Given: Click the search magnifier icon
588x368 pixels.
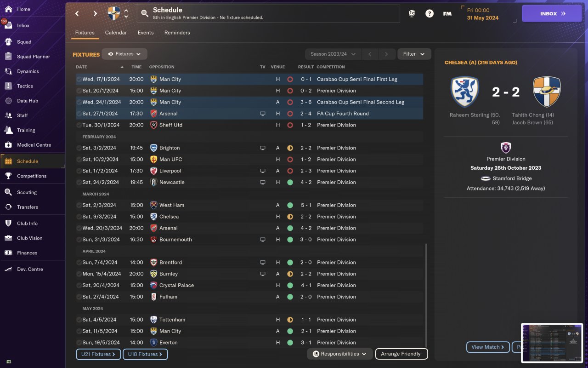Looking at the screenshot, I should (x=145, y=14).
